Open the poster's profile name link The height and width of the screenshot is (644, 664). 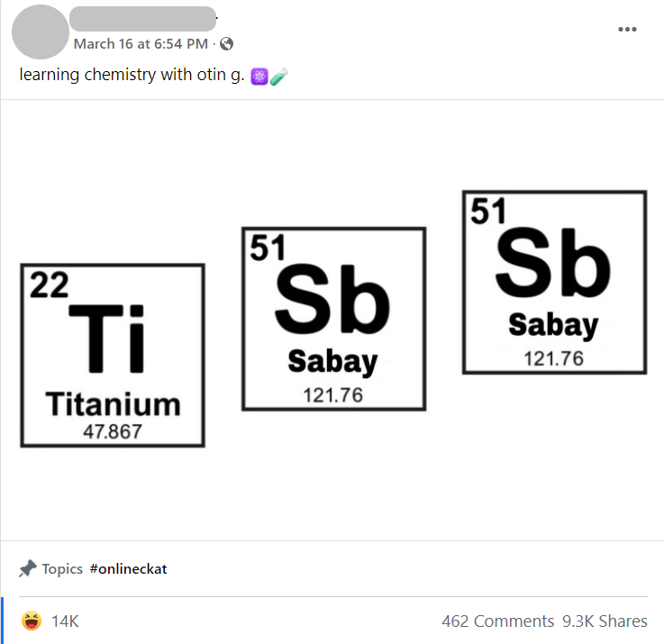point(142,19)
